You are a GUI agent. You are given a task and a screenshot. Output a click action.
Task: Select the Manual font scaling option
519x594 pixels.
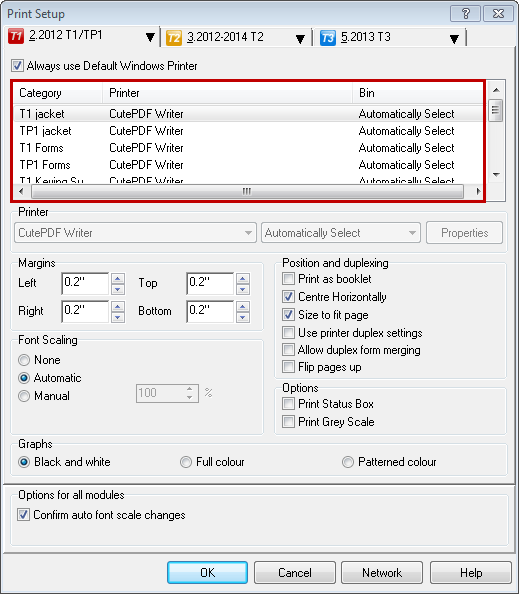24,396
